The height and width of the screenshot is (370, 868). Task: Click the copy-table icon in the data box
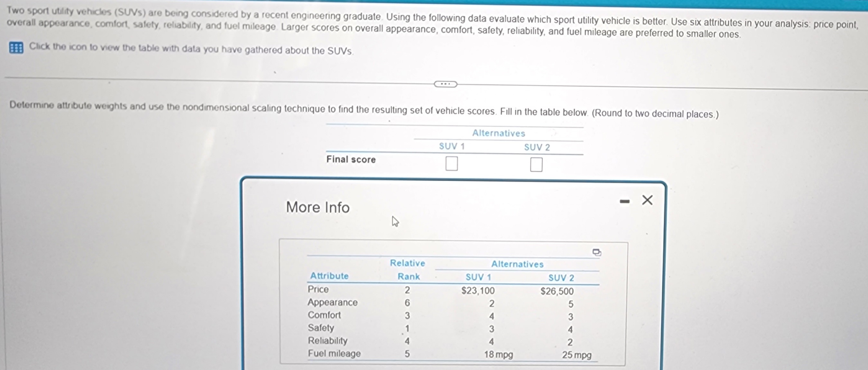596,252
